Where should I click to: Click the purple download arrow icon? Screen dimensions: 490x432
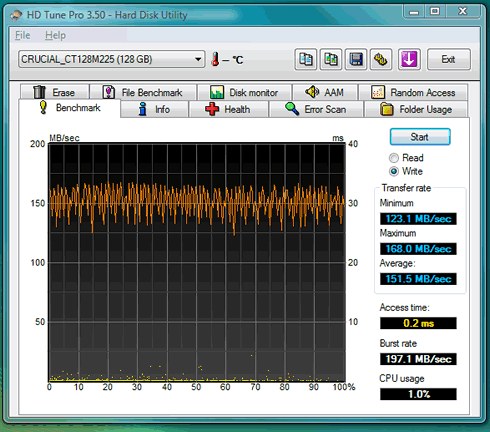click(409, 59)
